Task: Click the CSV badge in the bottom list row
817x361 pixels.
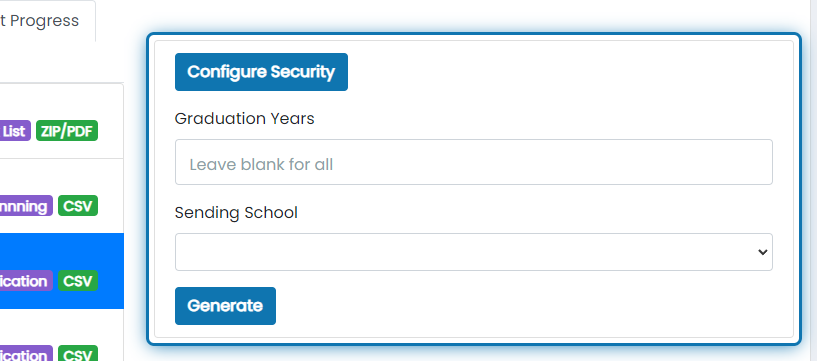Action: [x=78, y=354]
